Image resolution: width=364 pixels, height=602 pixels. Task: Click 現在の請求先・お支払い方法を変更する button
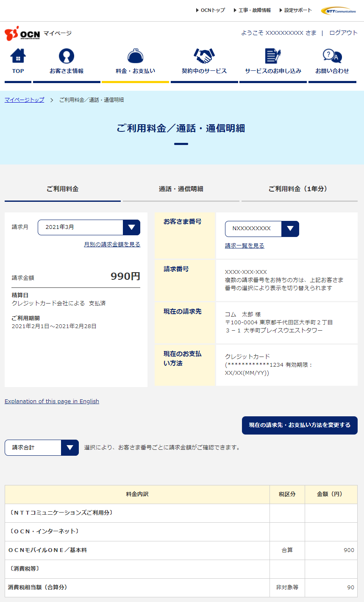(300, 425)
